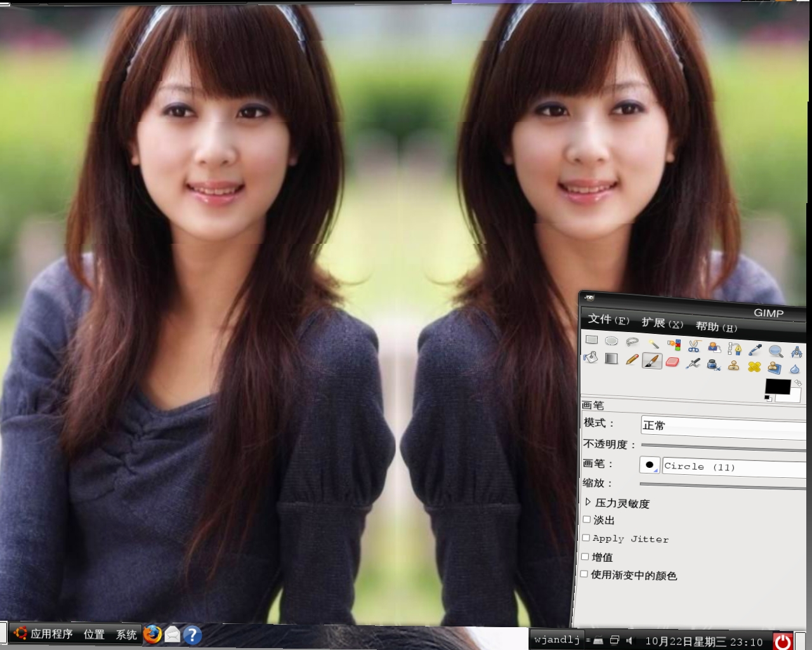
Task: Select the Free Select lasso tool
Action: coord(632,342)
